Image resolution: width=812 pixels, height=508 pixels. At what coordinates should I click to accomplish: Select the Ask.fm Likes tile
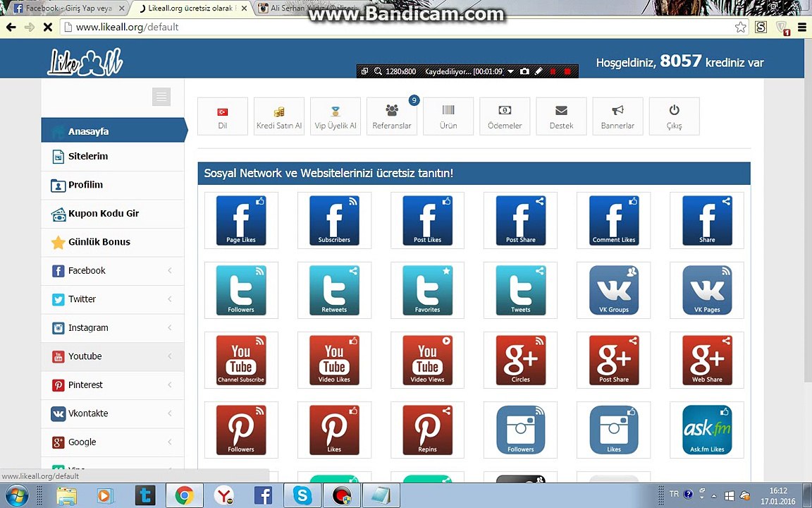(x=707, y=430)
